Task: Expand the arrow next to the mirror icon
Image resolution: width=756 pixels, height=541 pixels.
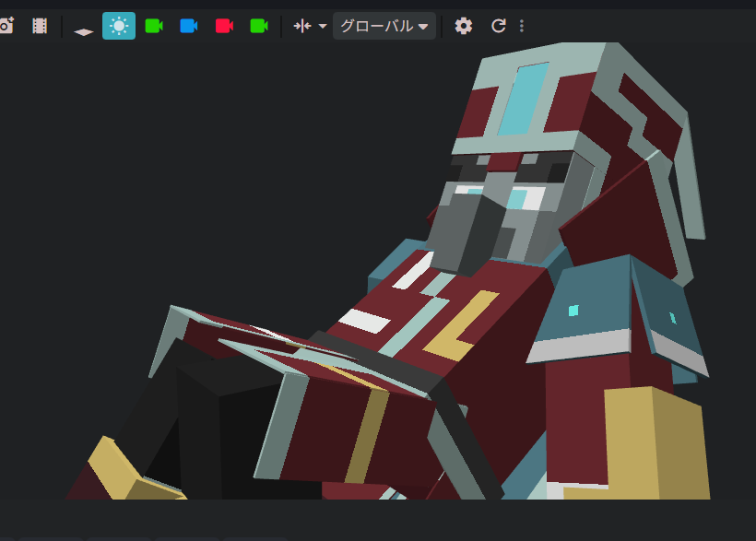Action: (323, 26)
